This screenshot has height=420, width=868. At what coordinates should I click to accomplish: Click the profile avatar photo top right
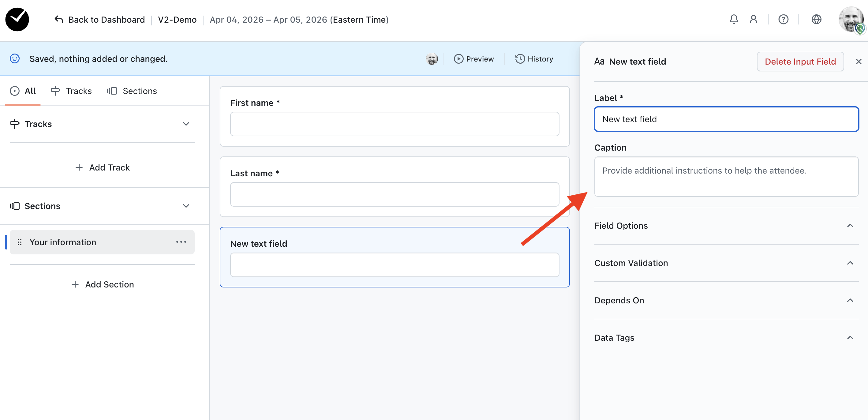[x=851, y=20]
